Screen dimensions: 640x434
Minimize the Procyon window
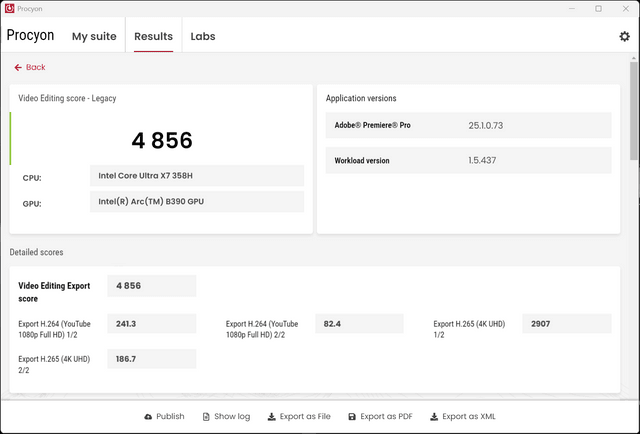tap(572, 9)
